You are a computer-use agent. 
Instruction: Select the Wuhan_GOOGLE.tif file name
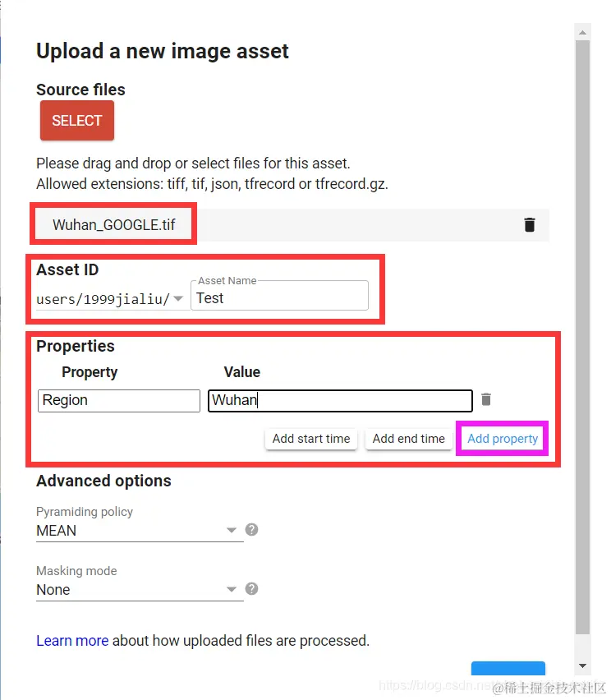click(114, 224)
